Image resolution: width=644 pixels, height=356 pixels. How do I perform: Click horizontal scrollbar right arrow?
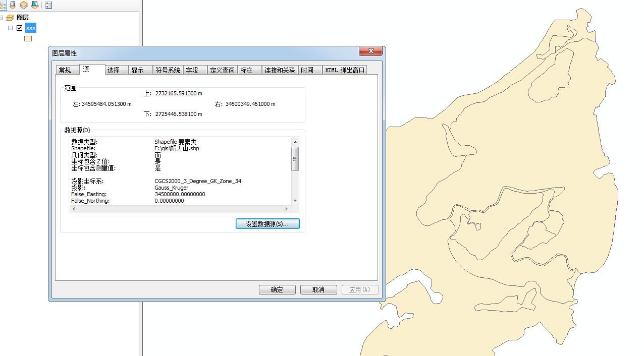tap(287, 208)
